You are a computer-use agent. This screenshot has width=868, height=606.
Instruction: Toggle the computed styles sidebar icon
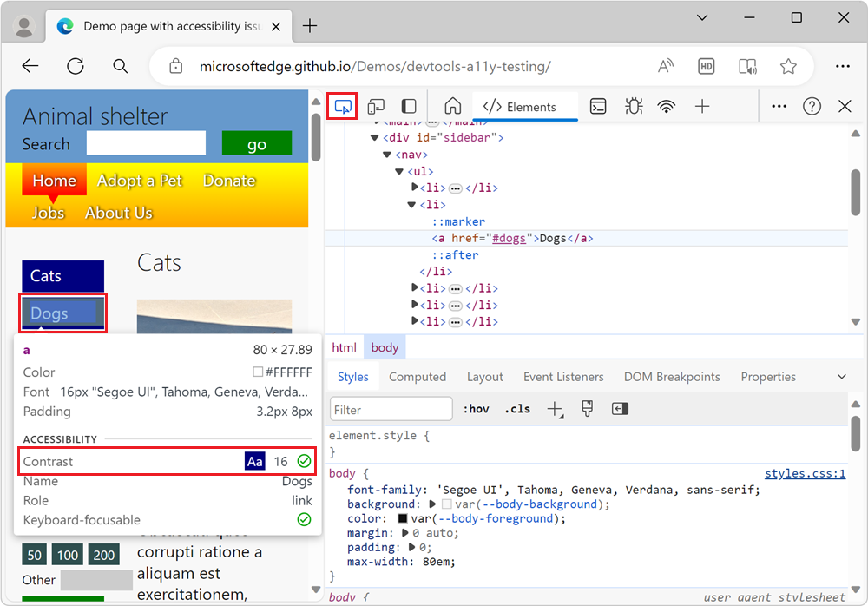click(620, 408)
